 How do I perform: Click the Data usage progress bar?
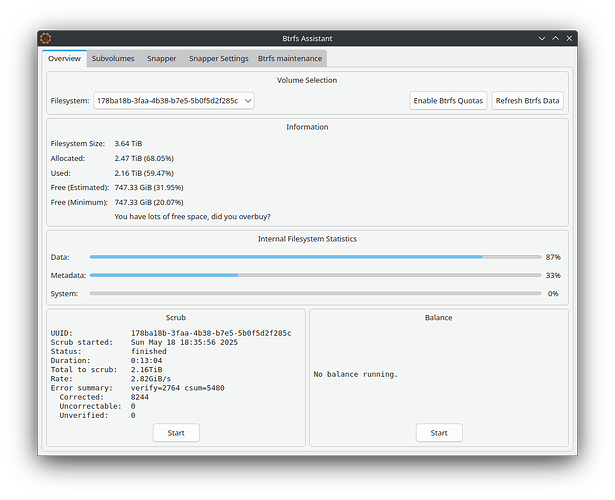click(315, 257)
